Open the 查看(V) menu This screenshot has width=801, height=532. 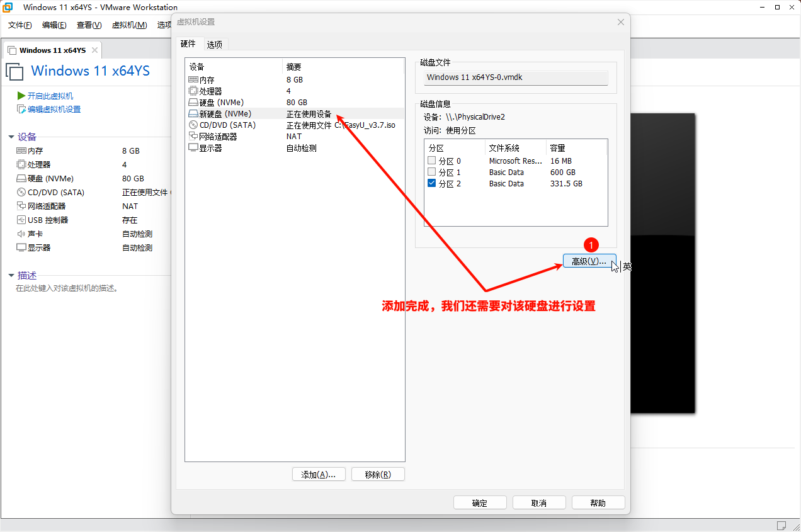89,25
